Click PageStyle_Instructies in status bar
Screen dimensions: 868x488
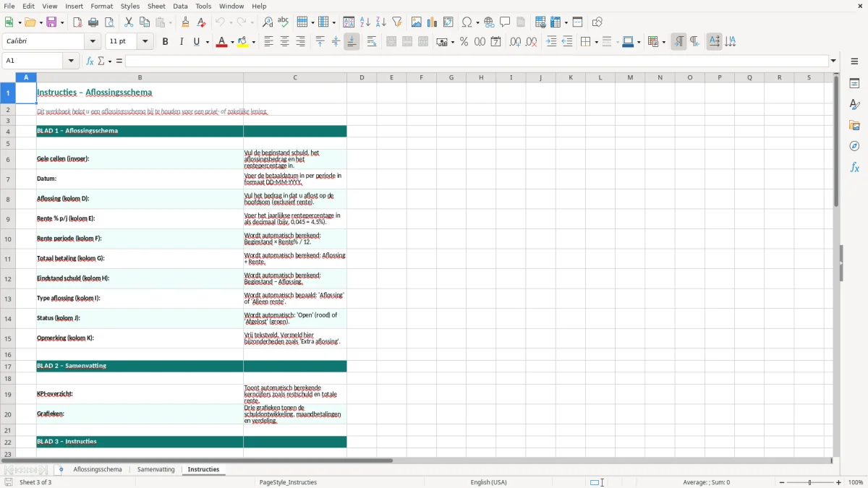tap(288, 482)
